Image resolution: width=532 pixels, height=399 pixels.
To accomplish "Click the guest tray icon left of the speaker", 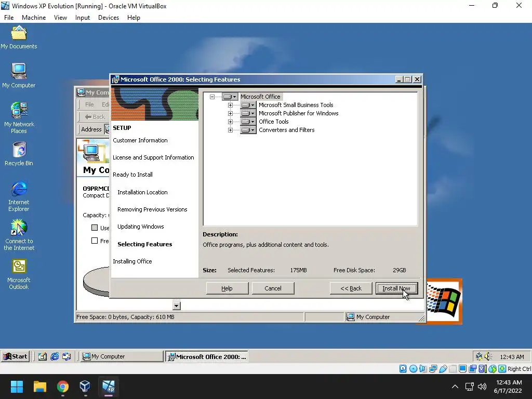I will (x=478, y=356).
